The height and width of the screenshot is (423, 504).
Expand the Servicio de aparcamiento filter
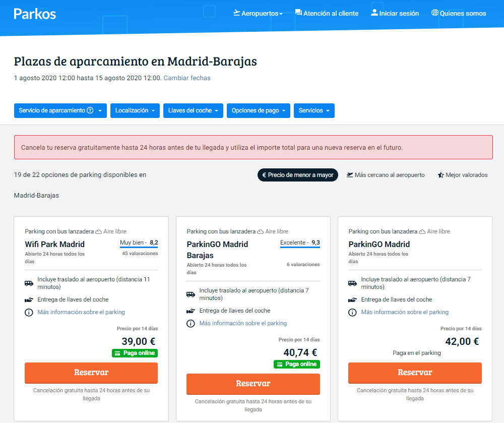click(x=60, y=110)
